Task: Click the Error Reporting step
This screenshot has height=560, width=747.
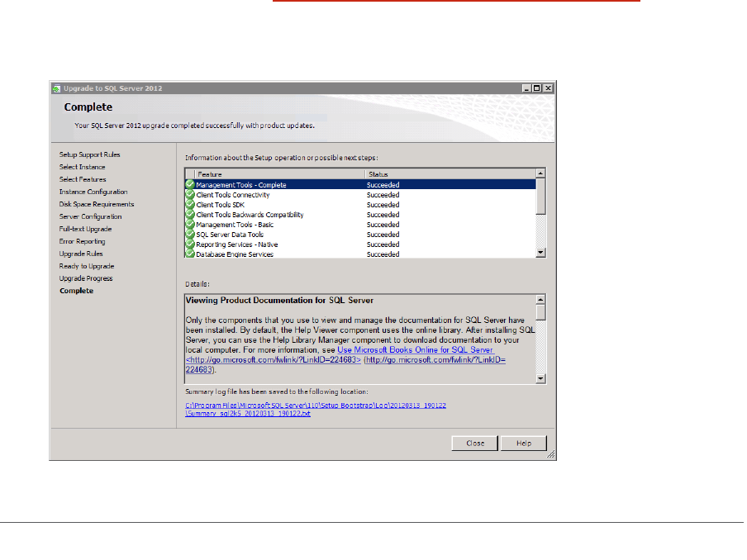Action: (82, 241)
